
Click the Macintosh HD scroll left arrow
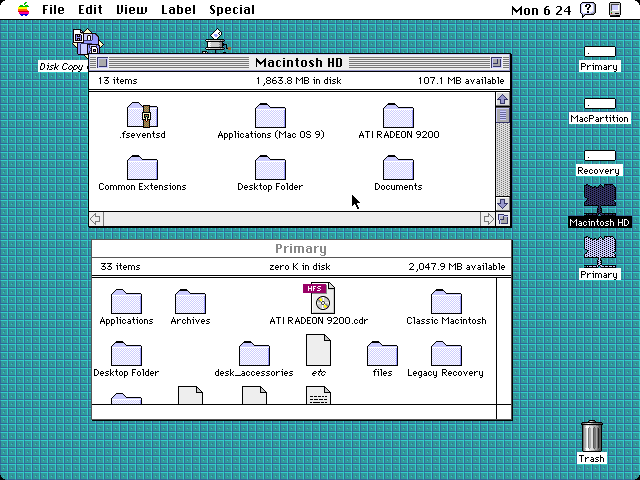pos(96,219)
